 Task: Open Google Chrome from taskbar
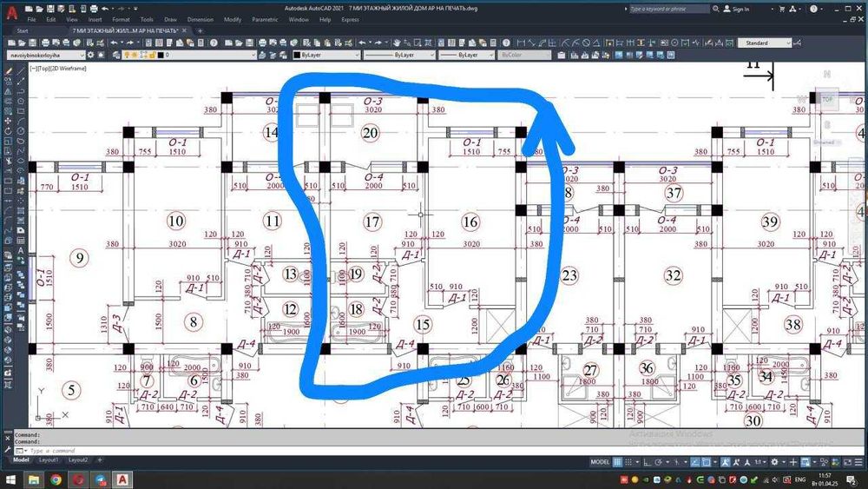click(x=56, y=479)
